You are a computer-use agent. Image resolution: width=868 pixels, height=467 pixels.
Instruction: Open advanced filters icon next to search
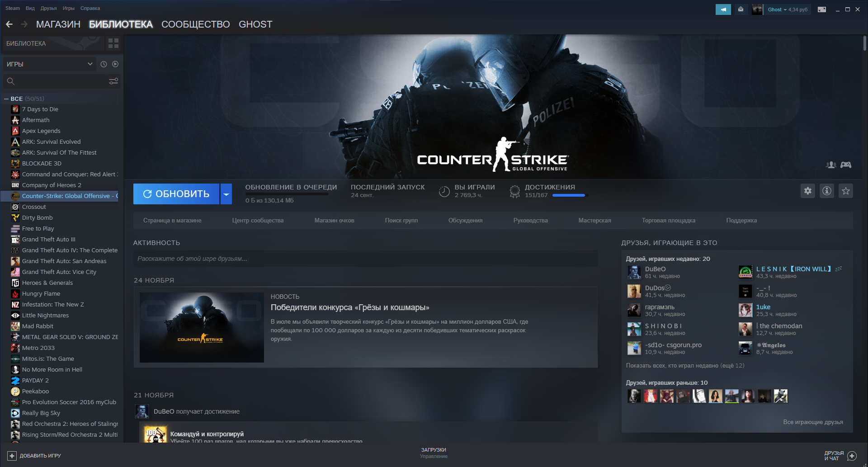point(113,81)
